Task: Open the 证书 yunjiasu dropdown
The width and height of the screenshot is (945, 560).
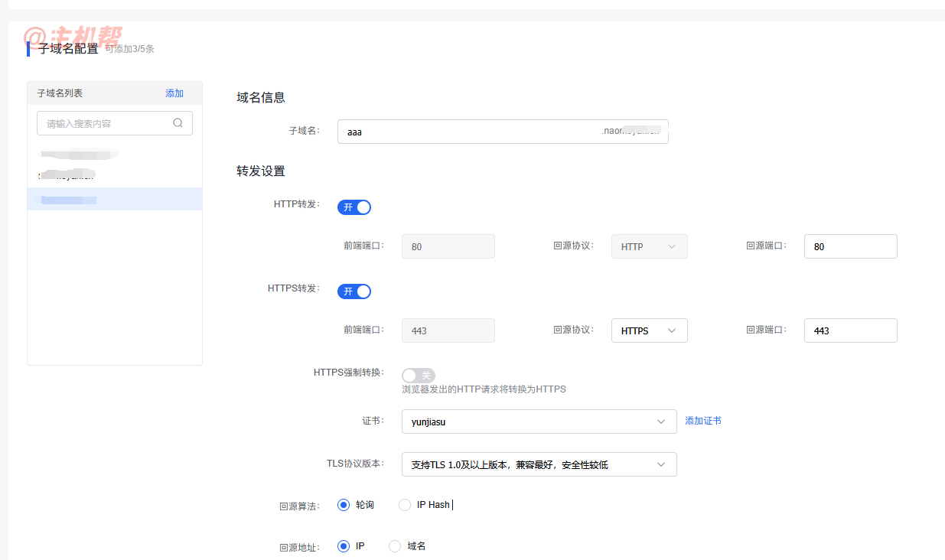Action: click(539, 422)
